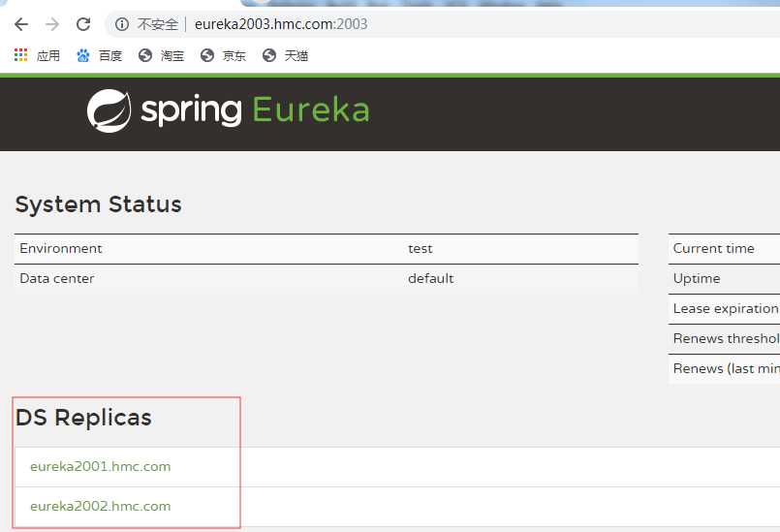This screenshot has height=532, width=780.
Task: Click the Current time label
Action: [x=714, y=248]
